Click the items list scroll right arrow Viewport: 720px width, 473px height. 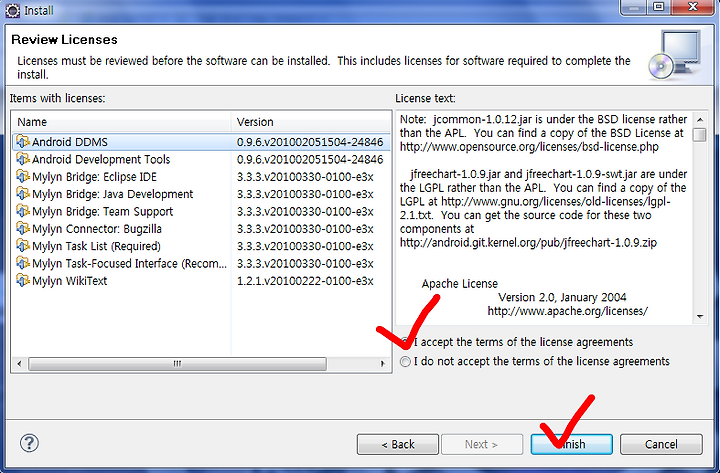click(382, 364)
